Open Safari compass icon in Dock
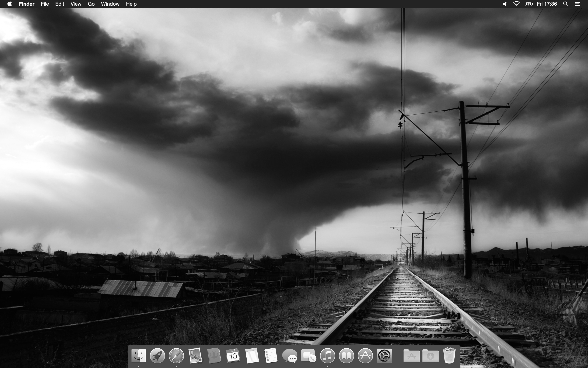This screenshot has height=368, width=588. pos(176,356)
